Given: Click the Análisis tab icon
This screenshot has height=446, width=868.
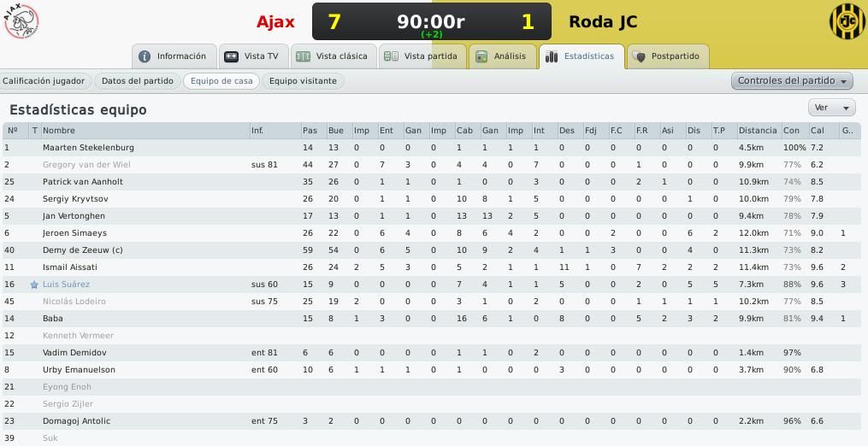Looking at the screenshot, I should [x=481, y=56].
